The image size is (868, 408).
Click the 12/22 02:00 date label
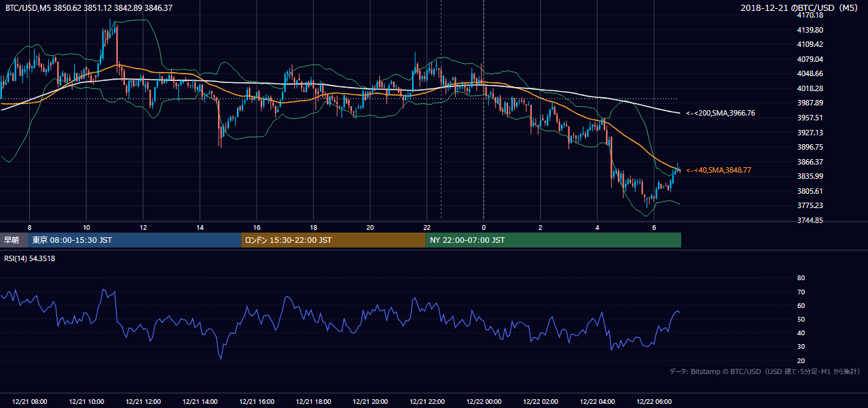541,402
